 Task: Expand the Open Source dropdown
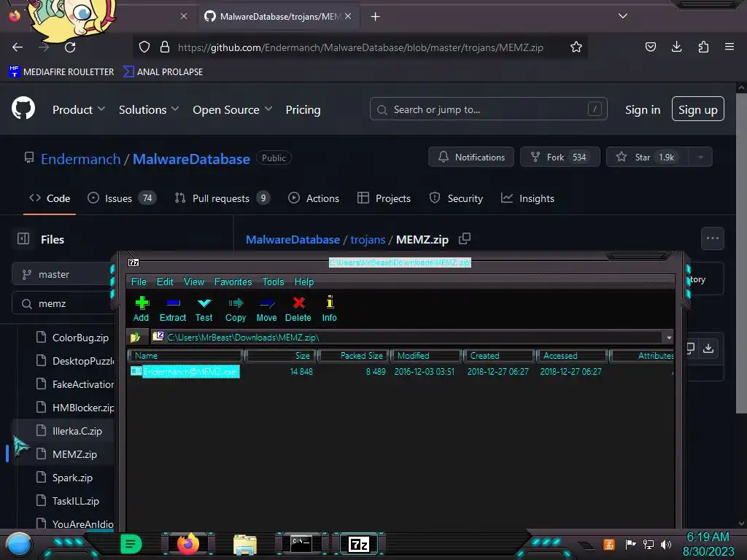point(233,109)
